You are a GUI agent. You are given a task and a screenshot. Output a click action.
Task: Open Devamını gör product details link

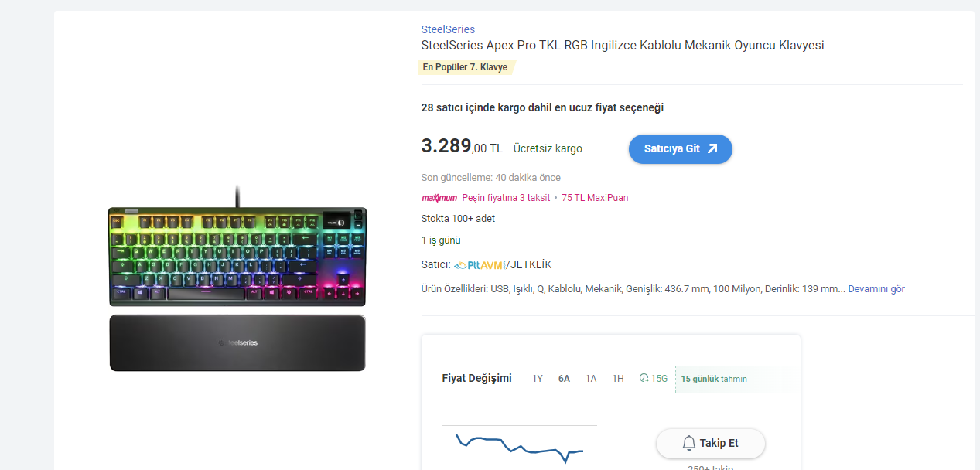coord(876,289)
